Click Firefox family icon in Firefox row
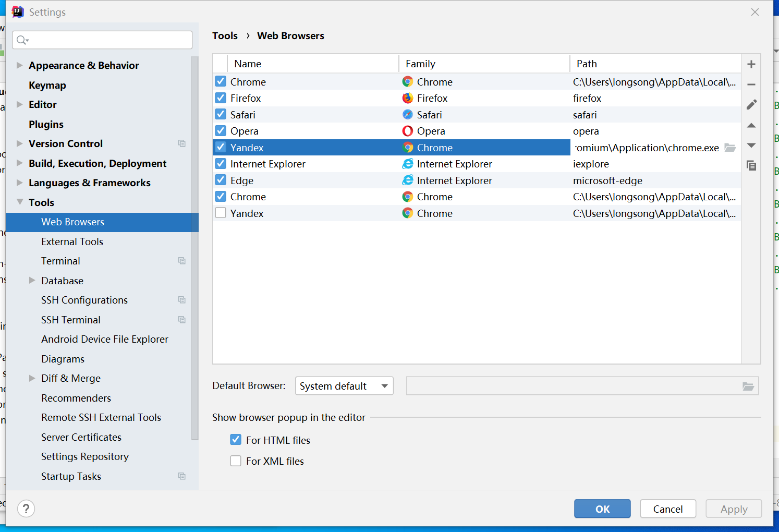779x532 pixels. [408, 98]
